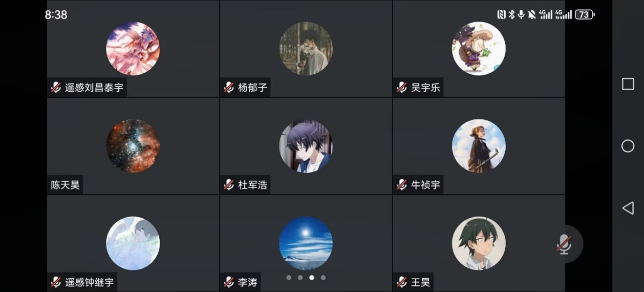Screen dimensions: 644x292
Task: Tap the floating muted microphone button
Action: [x=564, y=244]
